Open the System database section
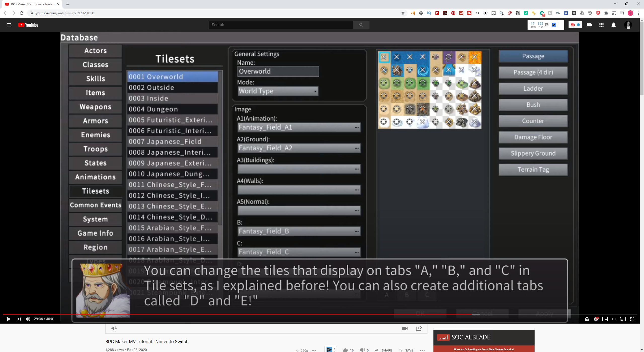 [95, 219]
